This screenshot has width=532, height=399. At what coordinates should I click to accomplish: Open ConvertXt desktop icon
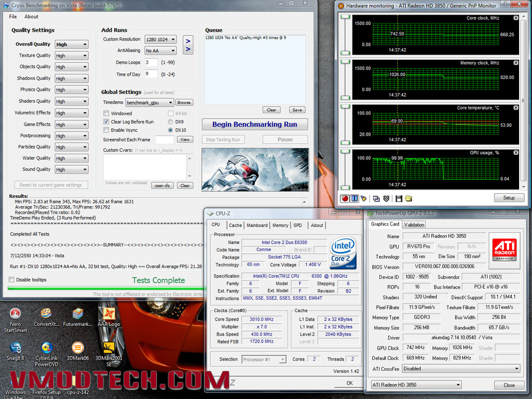(x=46, y=317)
